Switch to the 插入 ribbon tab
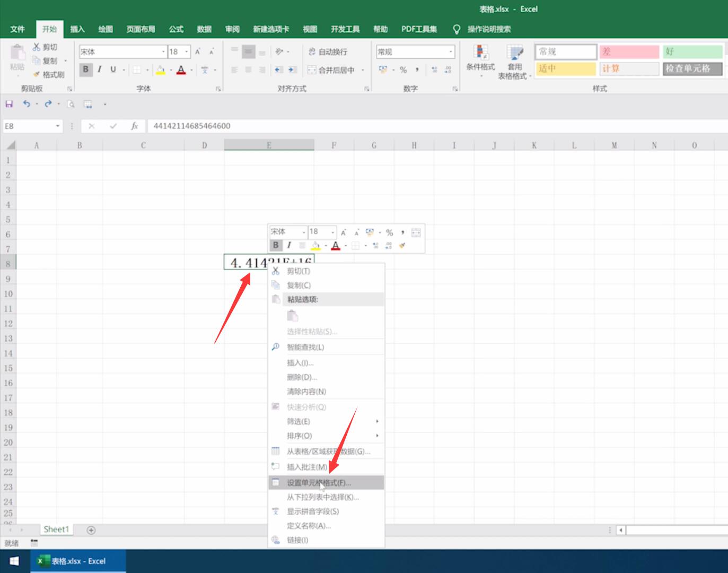 coord(77,29)
